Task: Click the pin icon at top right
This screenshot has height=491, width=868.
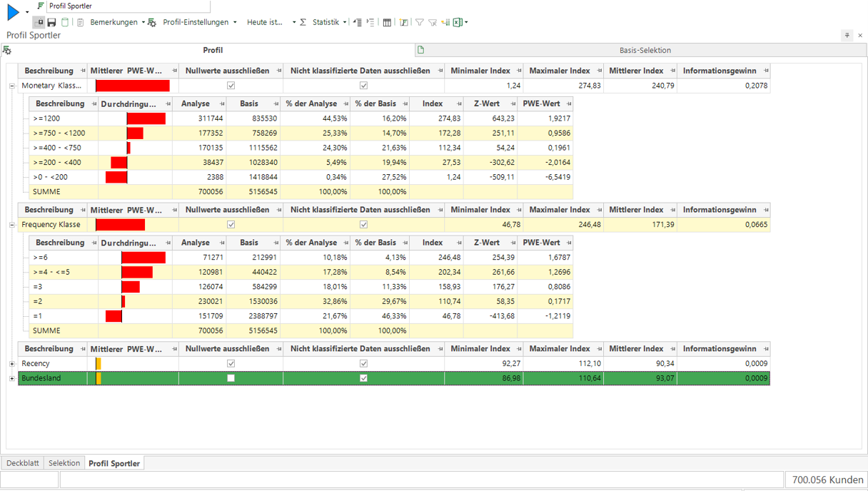Action: (x=847, y=35)
